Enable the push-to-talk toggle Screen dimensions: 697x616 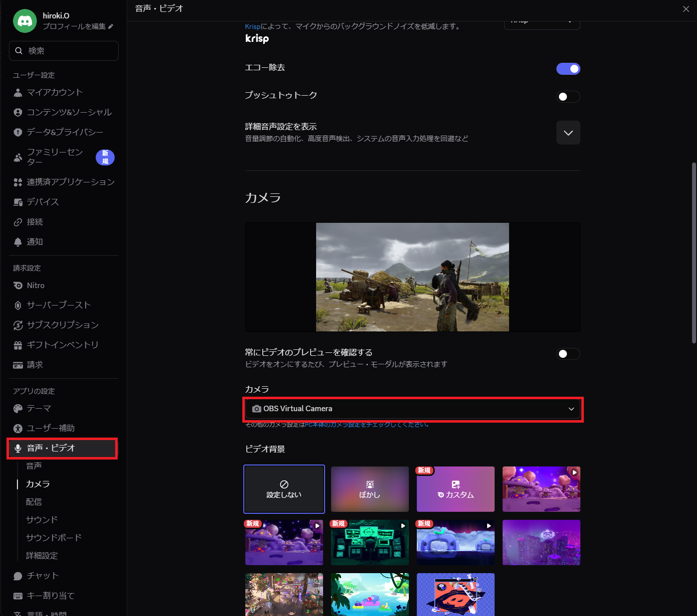[568, 97]
